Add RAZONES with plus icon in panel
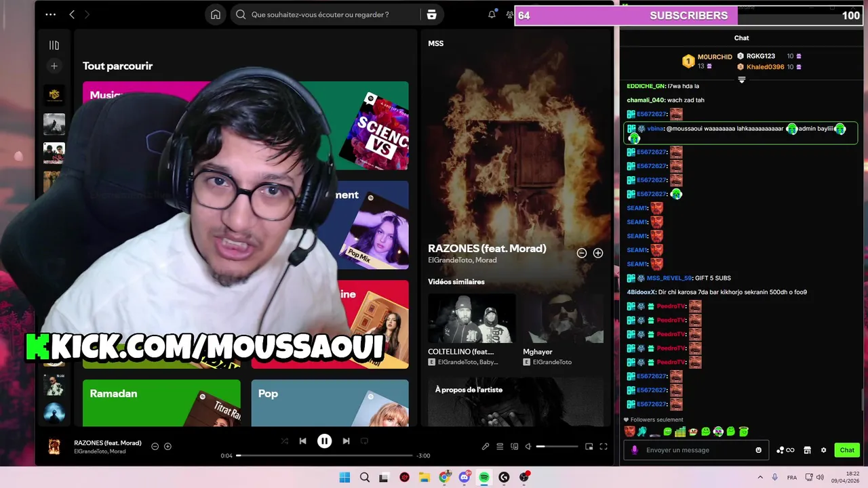This screenshot has height=488, width=868. 598,253
